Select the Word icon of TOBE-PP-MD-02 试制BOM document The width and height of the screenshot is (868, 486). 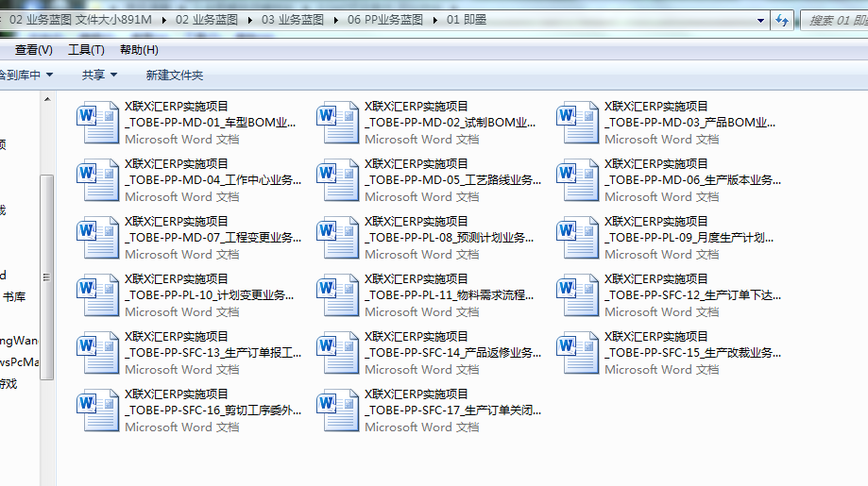pyautogui.click(x=337, y=123)
